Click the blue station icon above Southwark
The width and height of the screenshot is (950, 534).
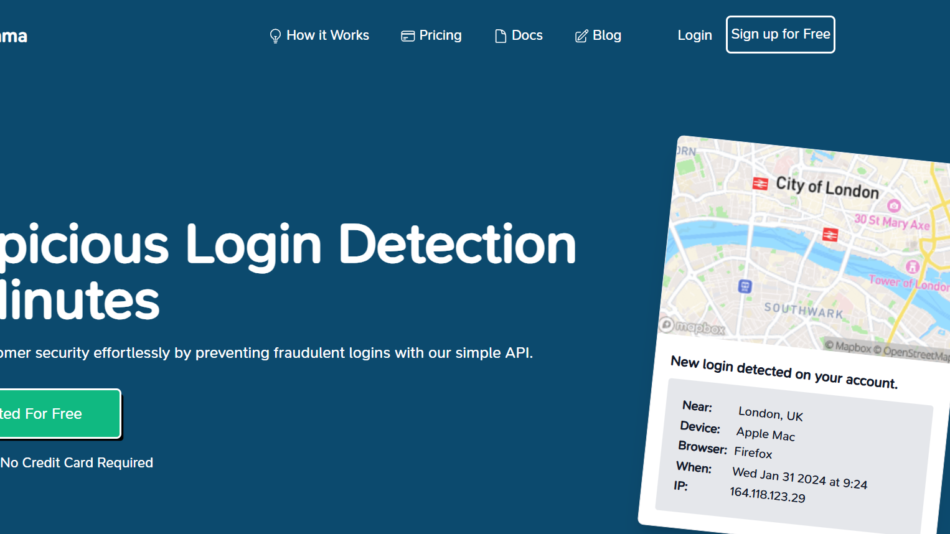coord(744,286)
